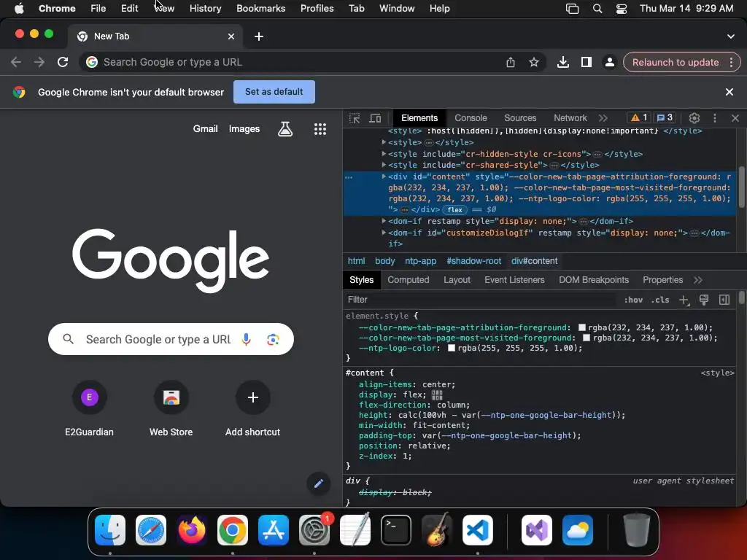Open swatch for attribution-foreground color
Viewport: 747px width, 560px height.
581,327
